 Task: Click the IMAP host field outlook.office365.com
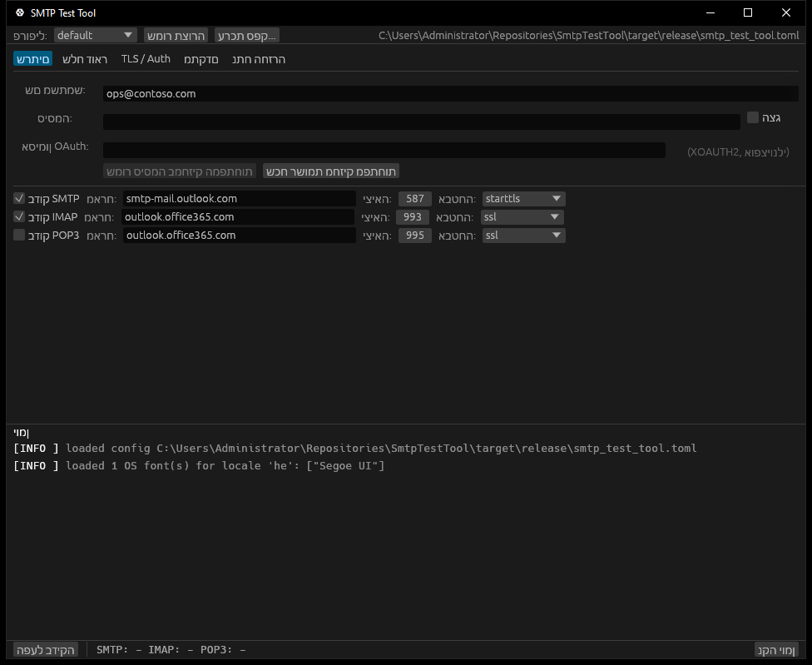coord(238,217)
